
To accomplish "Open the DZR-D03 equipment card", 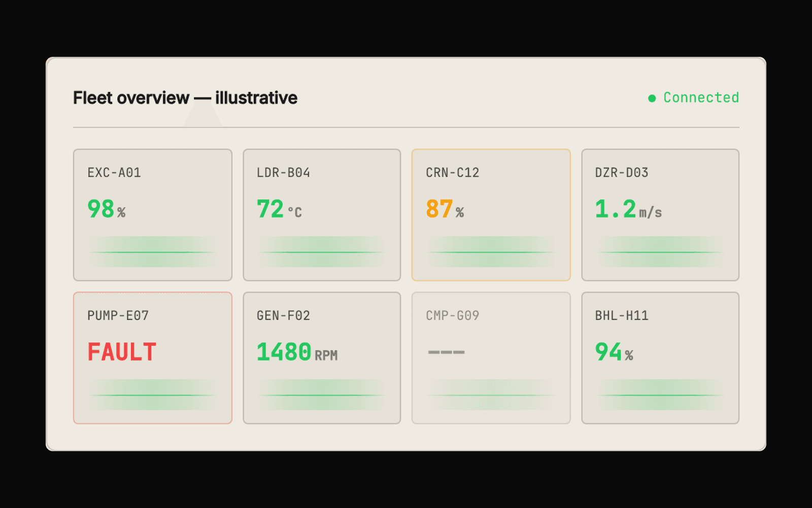I will click(660, 215).
